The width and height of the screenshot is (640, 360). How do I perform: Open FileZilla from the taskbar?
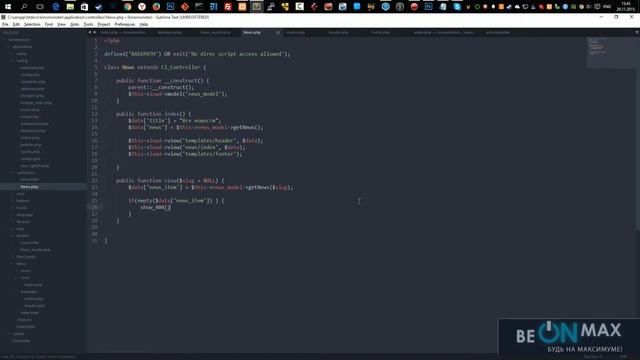pyautogui.click(x=228, y=7)
